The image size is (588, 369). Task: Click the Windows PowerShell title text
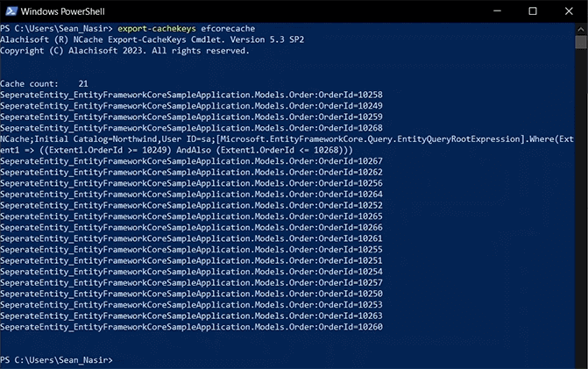(62, 11)
